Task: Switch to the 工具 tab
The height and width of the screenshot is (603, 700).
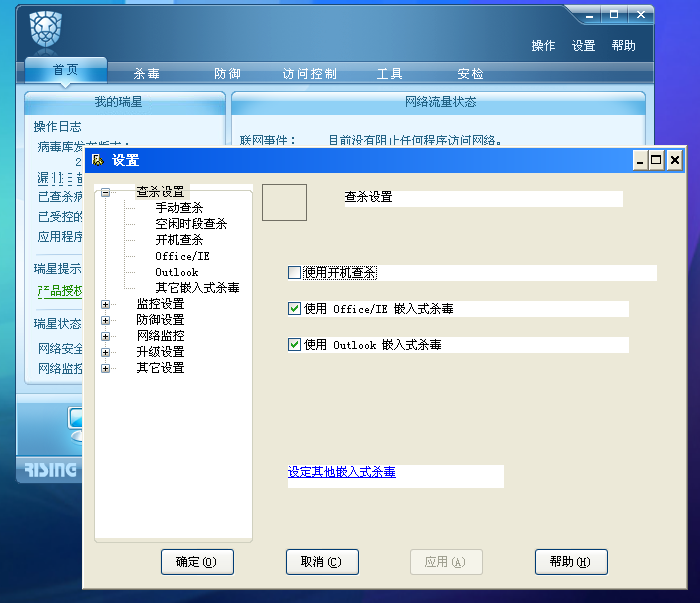Action: (x=389, y=74)
